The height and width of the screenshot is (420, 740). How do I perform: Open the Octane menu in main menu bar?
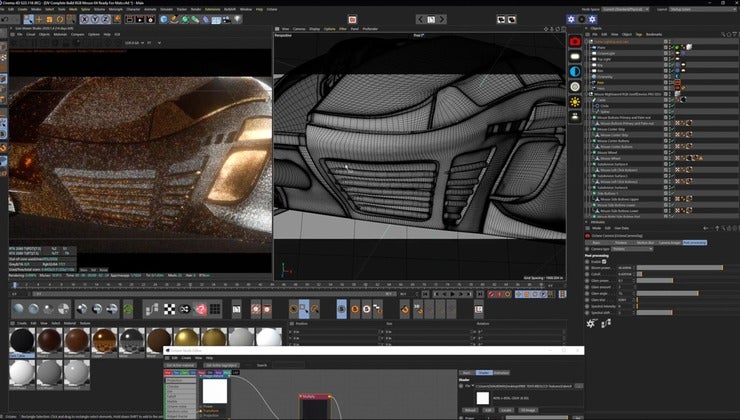coord(272,9)
